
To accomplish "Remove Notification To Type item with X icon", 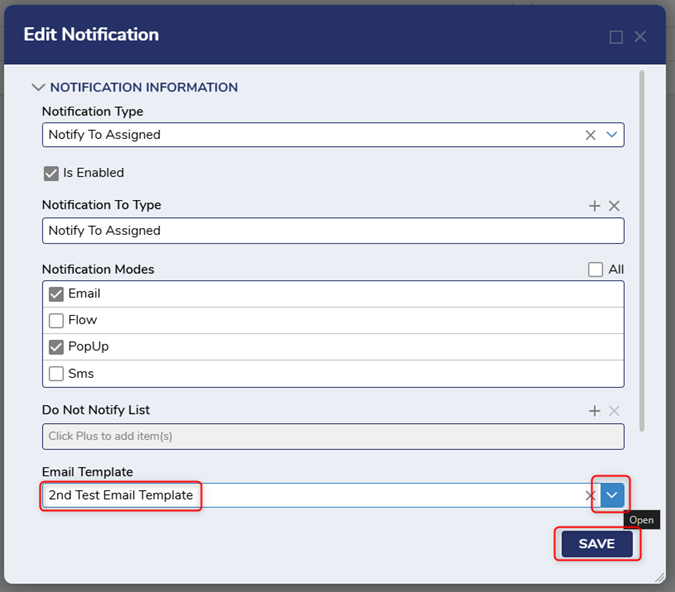I will coord(614,206).
